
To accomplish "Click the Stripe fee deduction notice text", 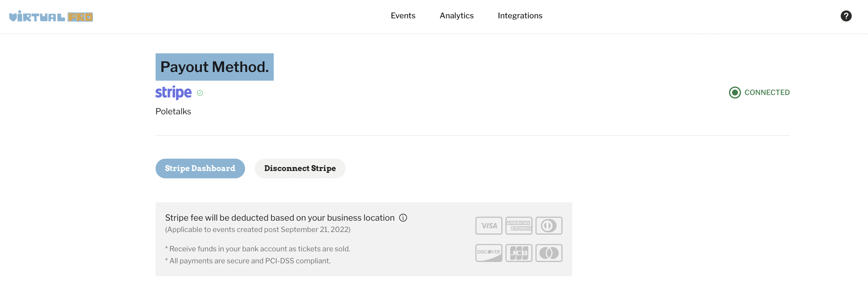I will click(x=279, y=218).
